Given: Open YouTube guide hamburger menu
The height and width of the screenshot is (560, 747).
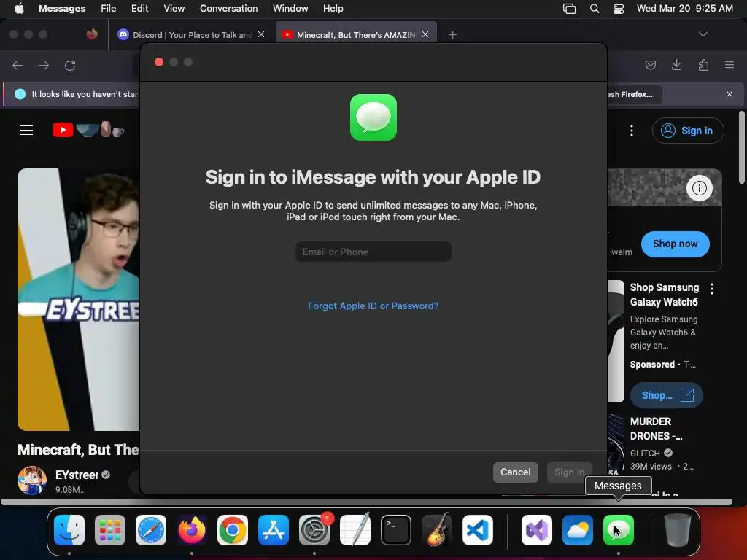Looking at the screenshot, I should point(26,130).
